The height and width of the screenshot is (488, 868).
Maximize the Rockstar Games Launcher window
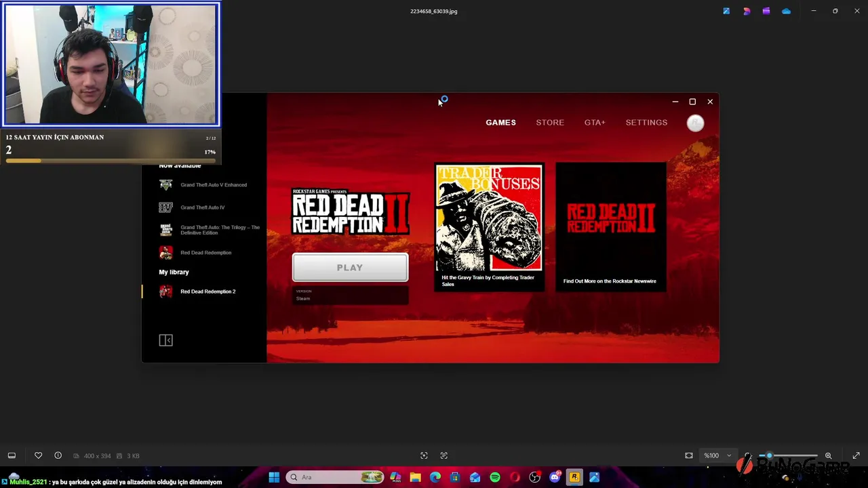692,102
